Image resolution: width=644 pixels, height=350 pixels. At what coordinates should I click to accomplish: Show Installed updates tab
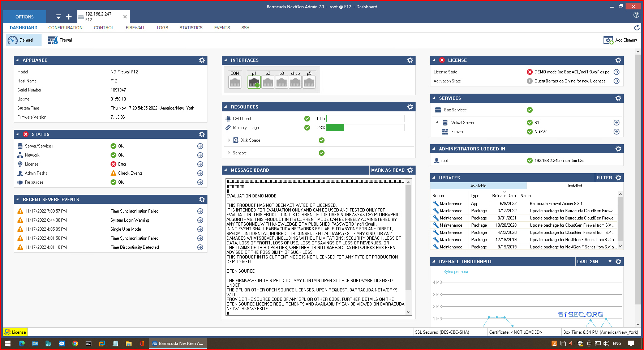click(x=575, y=186)
